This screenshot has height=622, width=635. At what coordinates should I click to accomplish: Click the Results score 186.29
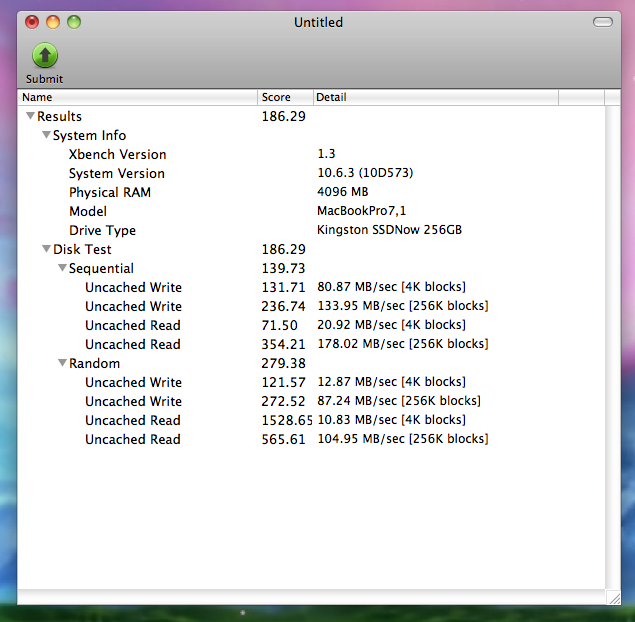pyautogui.click(x=283, y=116)
